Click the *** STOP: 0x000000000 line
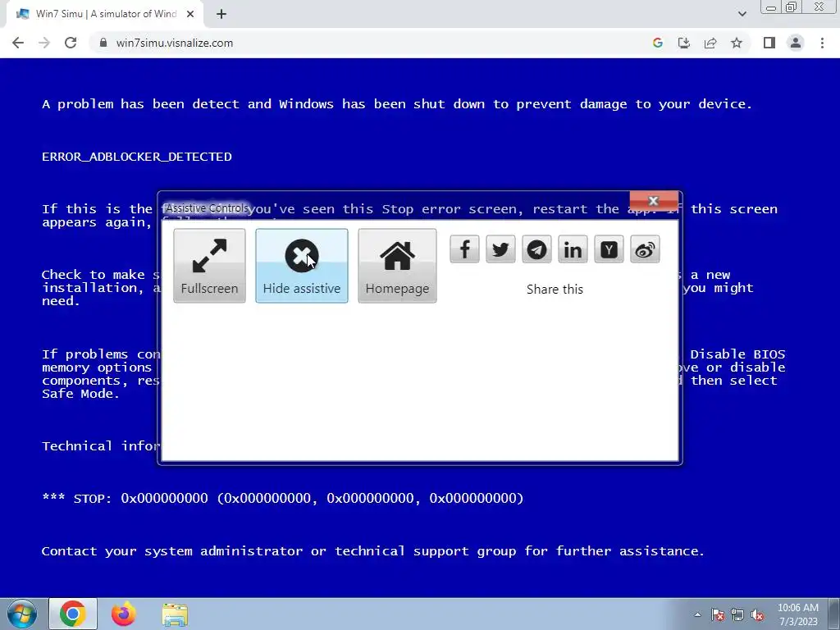The width and height of the screenshot is (840, 630). [283, 498]
